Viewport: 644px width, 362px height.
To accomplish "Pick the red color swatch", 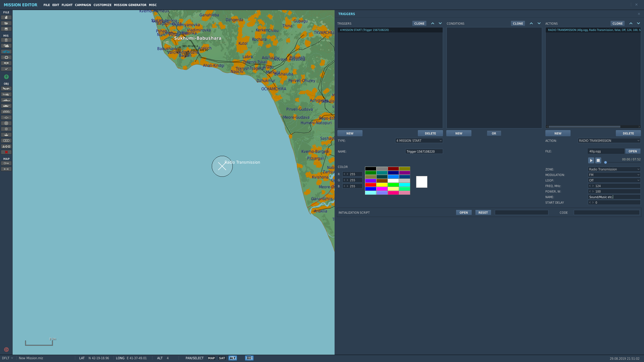I will pyautogui.click(x=371, y=185).
